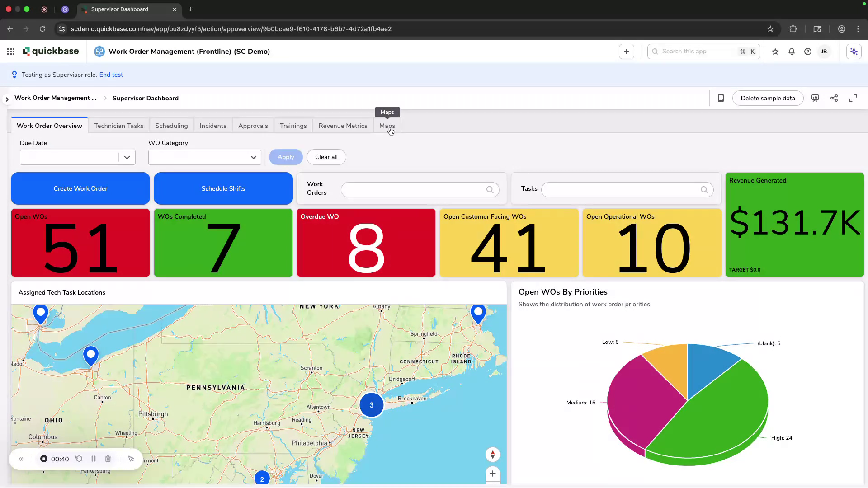Open the Due Date dropdown

[x=127, y=157]
